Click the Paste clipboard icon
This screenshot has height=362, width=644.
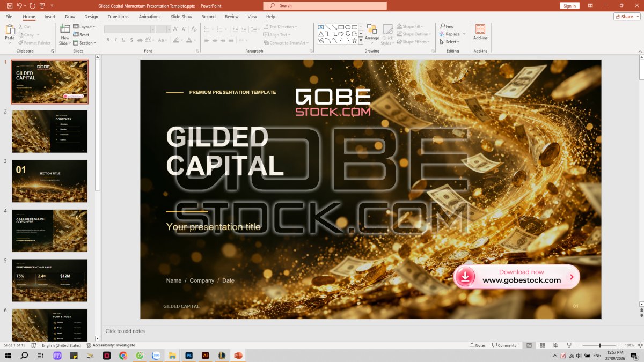[x=10, y=29]
